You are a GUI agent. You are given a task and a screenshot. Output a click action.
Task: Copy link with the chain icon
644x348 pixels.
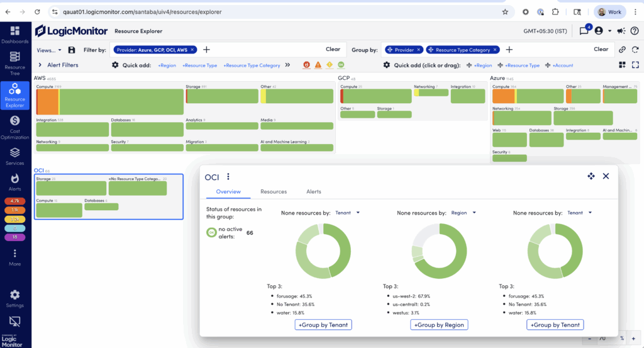(622, 50)
